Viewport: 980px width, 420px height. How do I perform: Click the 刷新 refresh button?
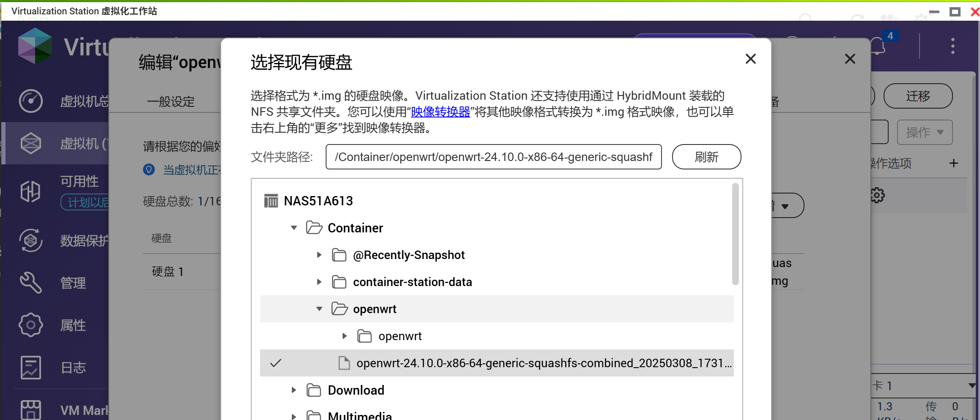click(706, 157)
